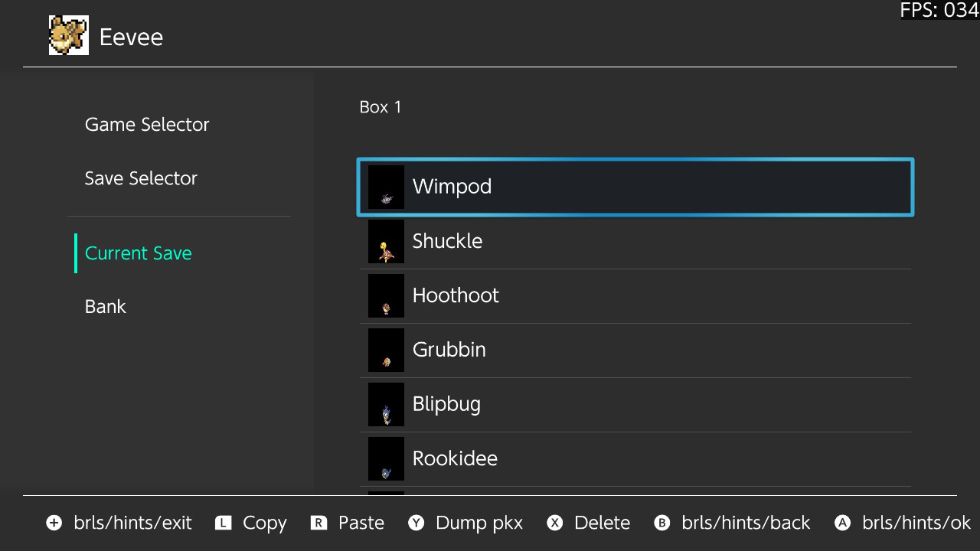Open the Save Selector sidebar item
Viewport: 980px width, 551px height.
pos(141,178)
